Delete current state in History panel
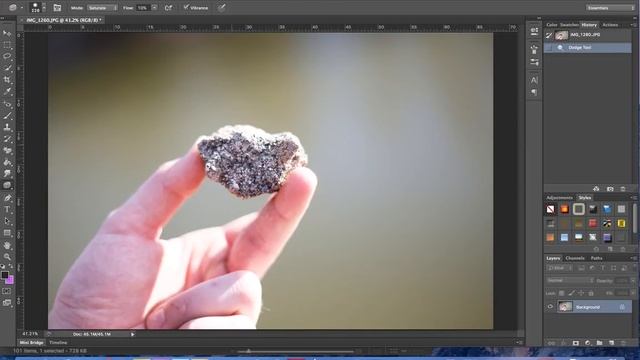The width and height of the screenshot is (640, 360). tap(623, 189)
